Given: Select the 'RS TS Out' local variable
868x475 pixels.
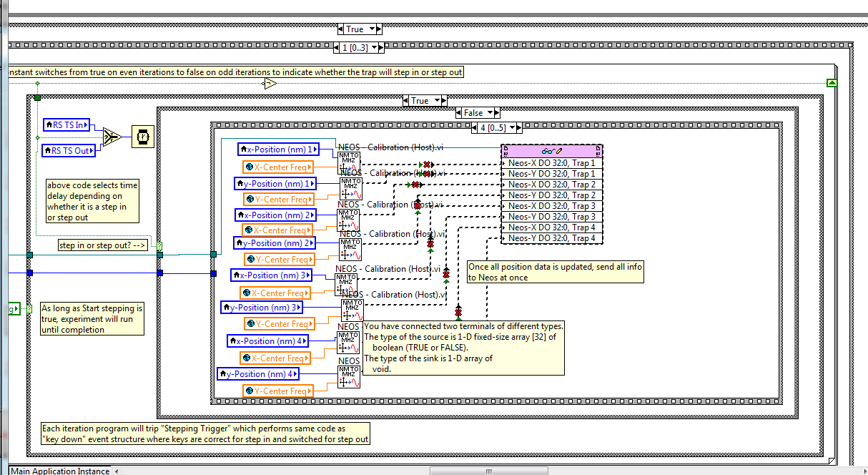Looking at the screenshot, I should (70, 150).
